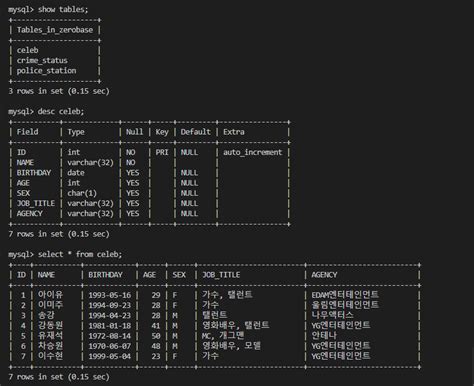Select the "Field" column header
Image resolution: width=474 pixels, height=386 pixels.
pyautogui.click(x=27, y=132)
